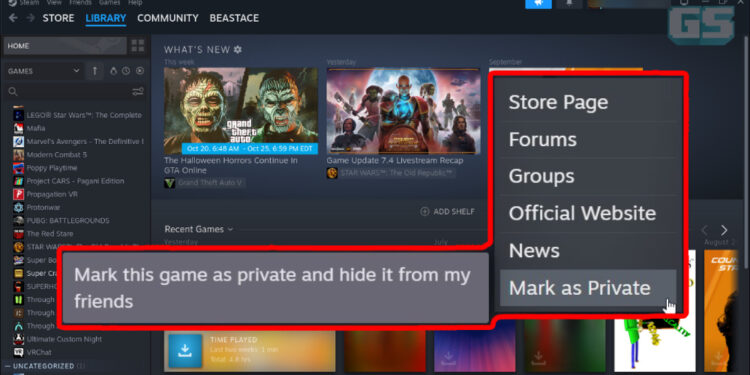Open the BEASTACE profile tab
The image size is (750, 375).
coord(234,18)
